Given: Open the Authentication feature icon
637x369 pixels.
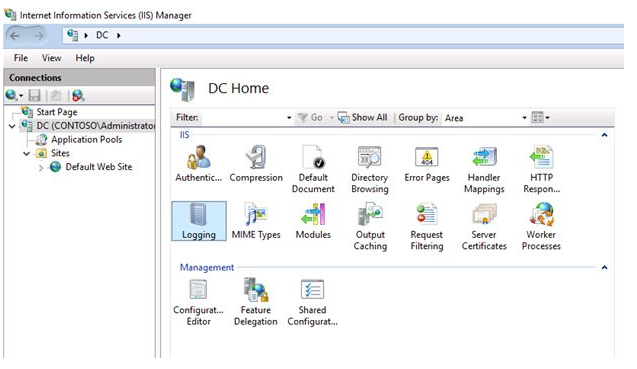Looking at the screenshot, I should click(198, 164).
